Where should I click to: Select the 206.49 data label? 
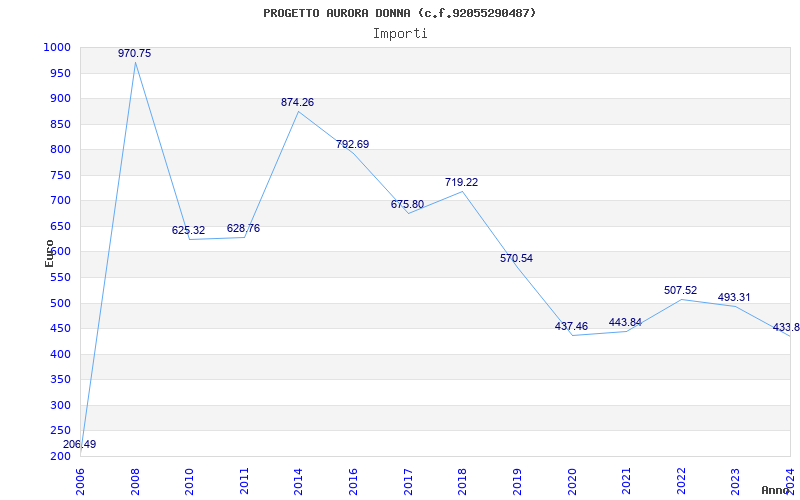(x=80, y=444)
